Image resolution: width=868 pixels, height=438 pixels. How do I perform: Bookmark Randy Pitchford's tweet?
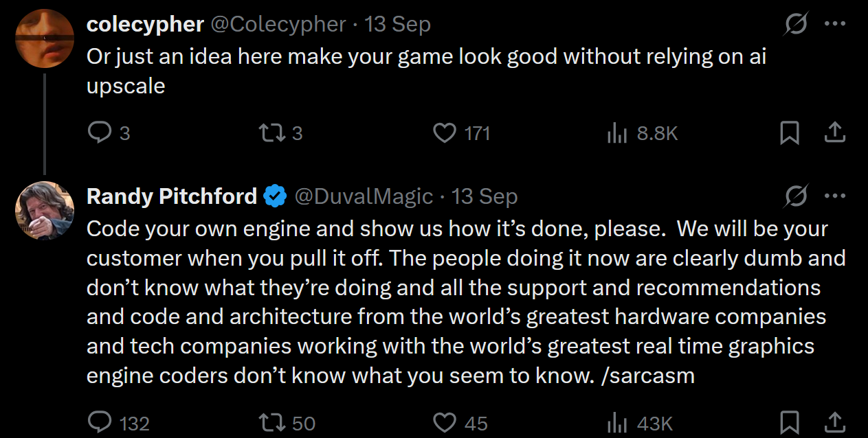tap(790, 422)
